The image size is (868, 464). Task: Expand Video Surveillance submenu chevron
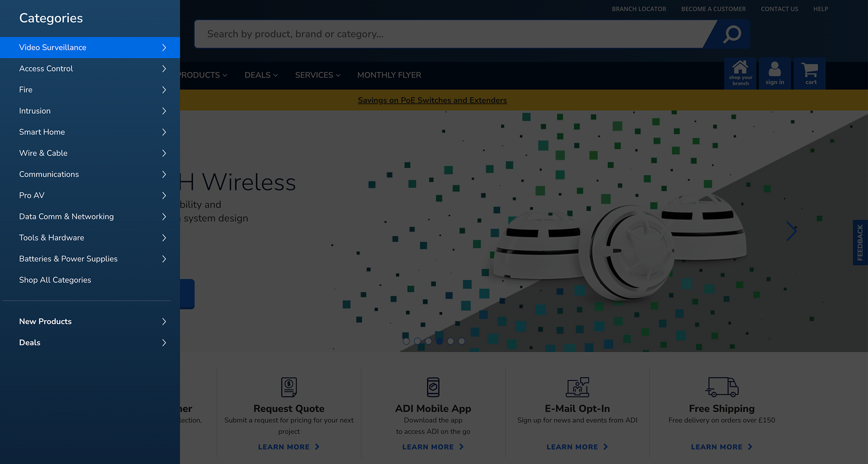pyautogui.click(x=164, y=47)
